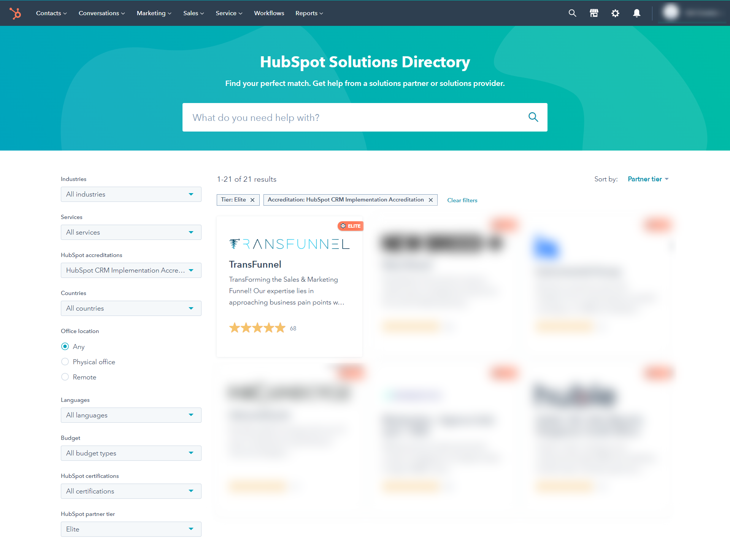The image size is (730, 560).
Task: Select Physical office radio button
Action: (x=65, y=362)
